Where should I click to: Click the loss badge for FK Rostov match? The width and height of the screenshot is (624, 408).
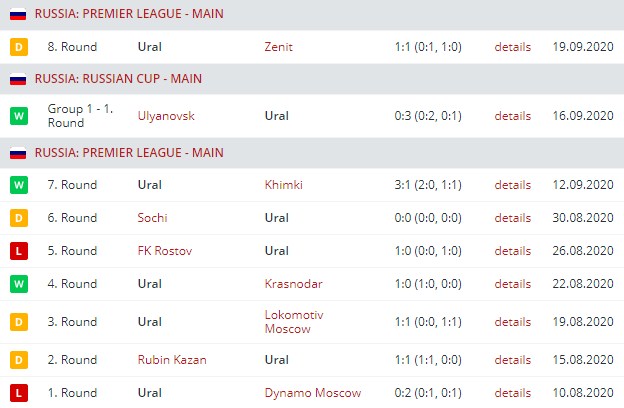(18, 250)
